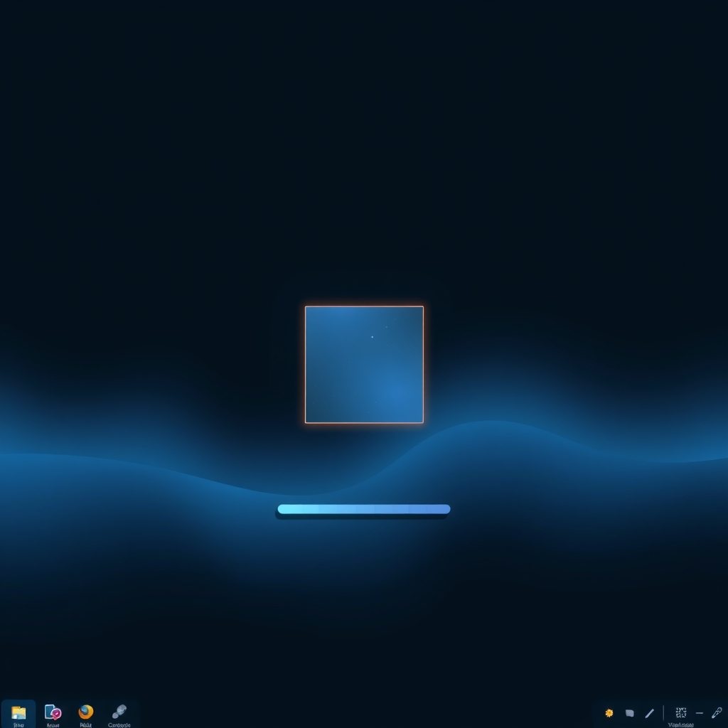Open the gray wrench console app in taskbar

(x=119, y=712)
